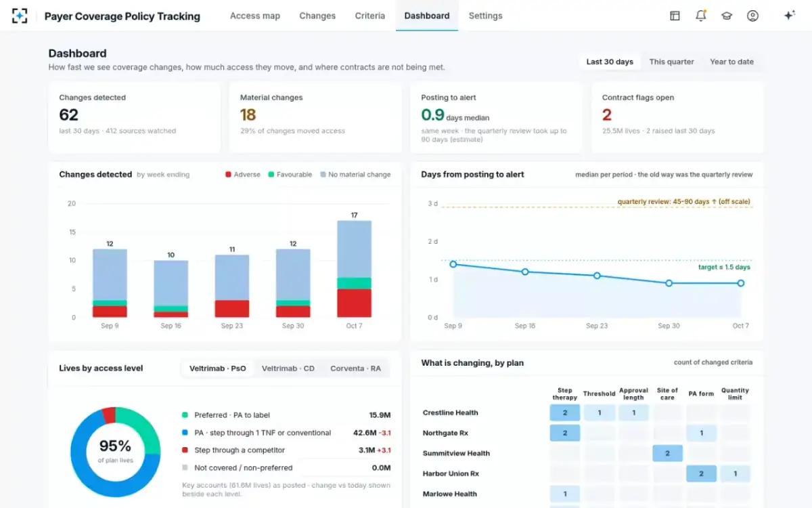
Task: Switch range to Year to date
Action: 731,62
